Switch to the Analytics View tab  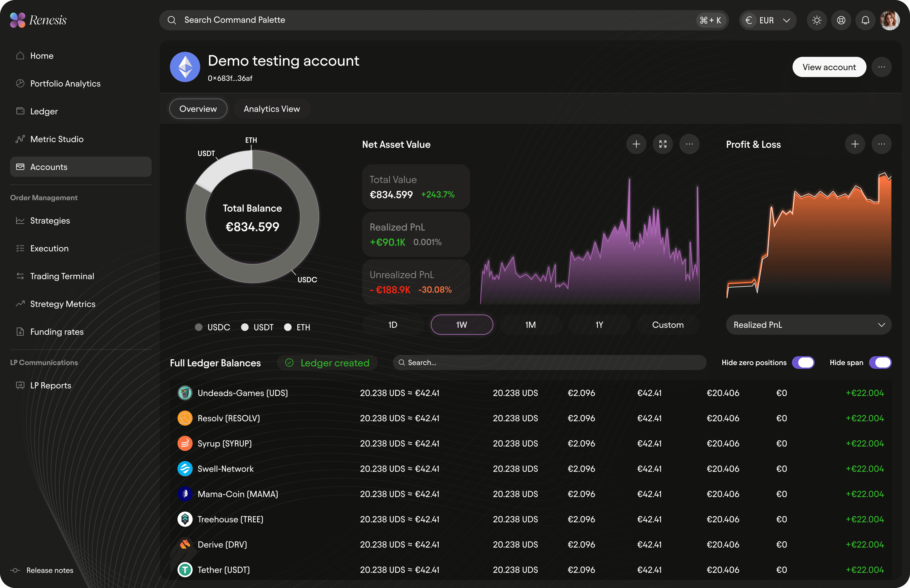(272, 109)
